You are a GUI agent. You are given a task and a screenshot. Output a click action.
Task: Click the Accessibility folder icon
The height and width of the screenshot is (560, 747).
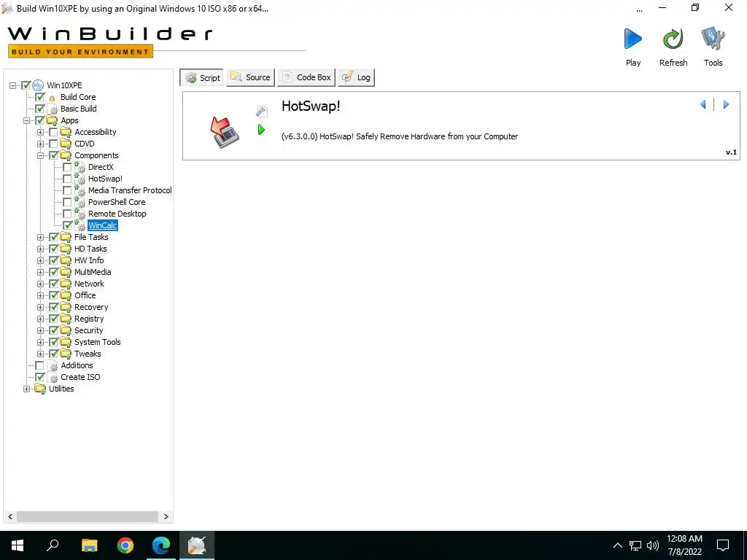66,133
